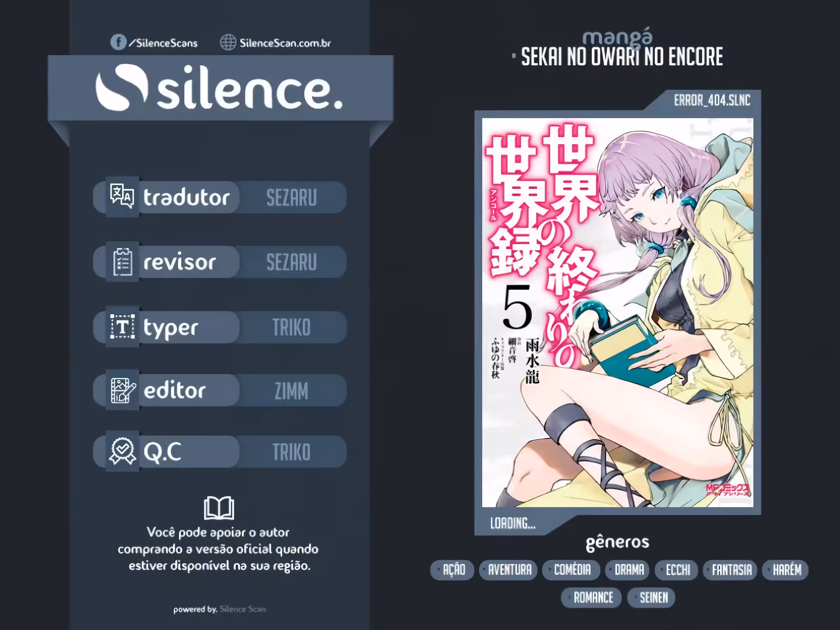Open the /SilenceScans Facebook link

click(x=163, y=43)
